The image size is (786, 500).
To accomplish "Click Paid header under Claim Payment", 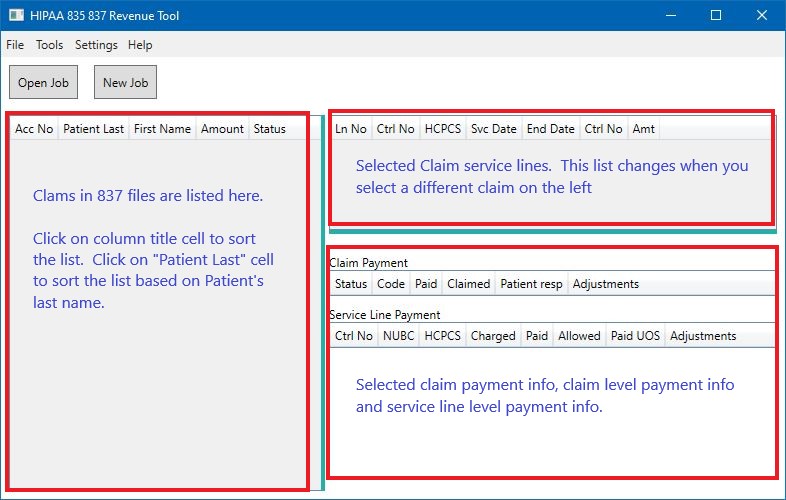I will [x=426, y=284].
